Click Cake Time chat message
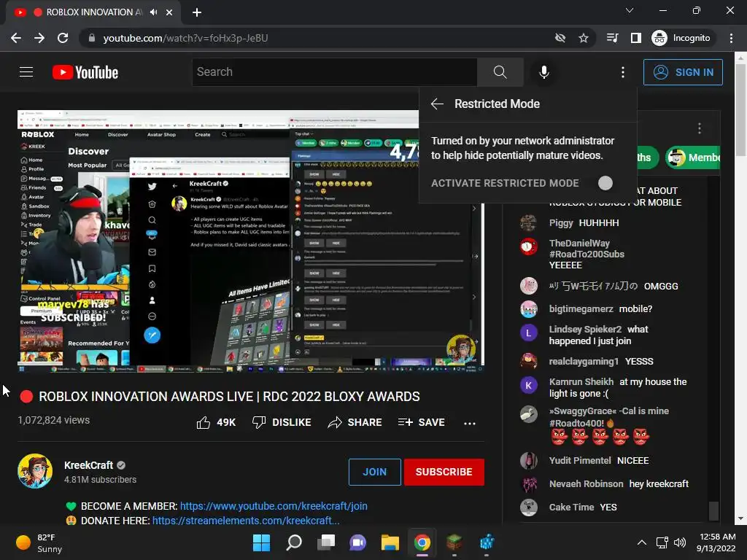Image resolution: width=747 pixels, height=560 pixels. [608, 507]
